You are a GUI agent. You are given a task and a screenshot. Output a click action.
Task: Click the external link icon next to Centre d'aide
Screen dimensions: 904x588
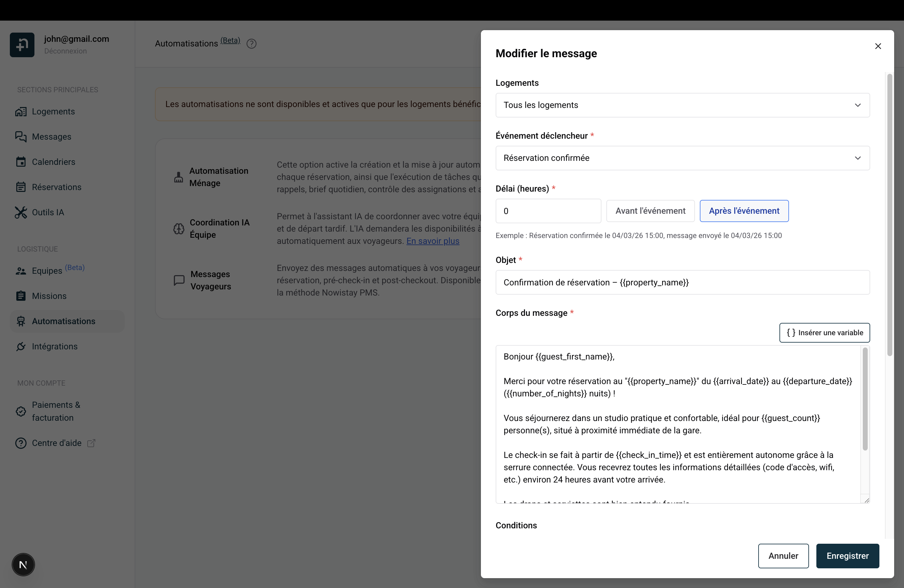(x=91, y=443)
